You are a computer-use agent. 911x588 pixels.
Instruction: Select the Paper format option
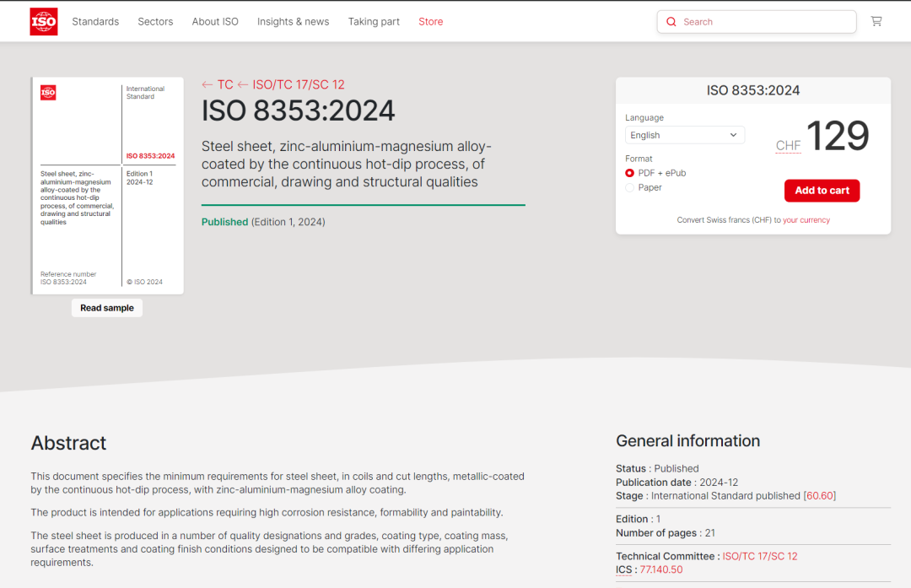629,187
